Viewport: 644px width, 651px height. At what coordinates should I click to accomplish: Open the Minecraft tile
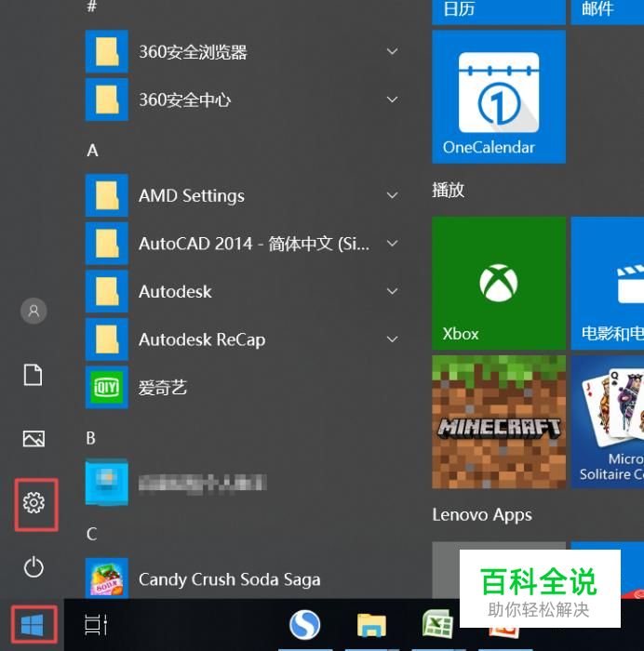499,422
